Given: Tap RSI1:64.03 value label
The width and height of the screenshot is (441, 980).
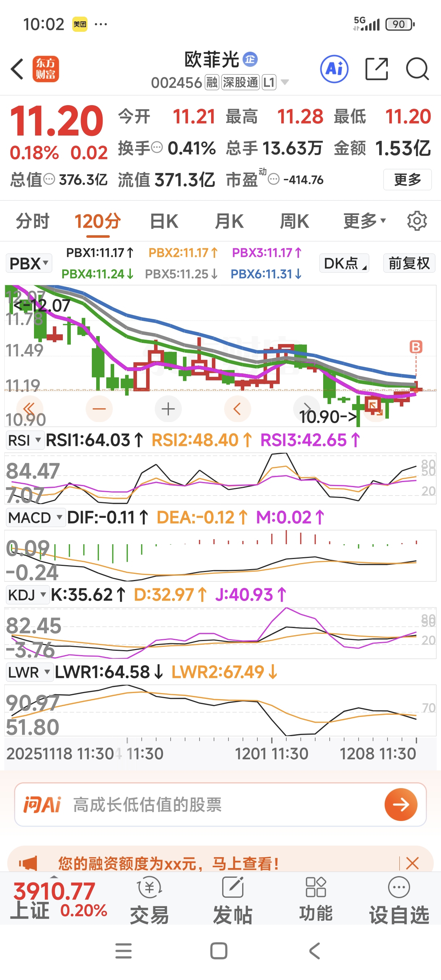Looking at the screenshot, I should coord(94,440).
